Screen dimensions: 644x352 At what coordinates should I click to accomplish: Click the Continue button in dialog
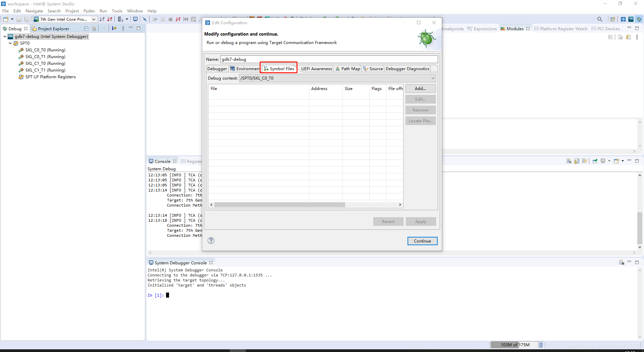[422, 241]
